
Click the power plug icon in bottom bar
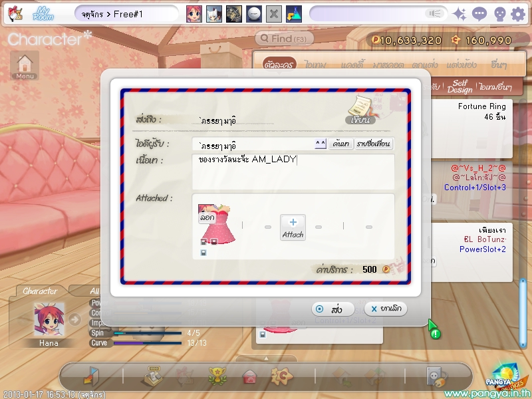coord(436,376)
